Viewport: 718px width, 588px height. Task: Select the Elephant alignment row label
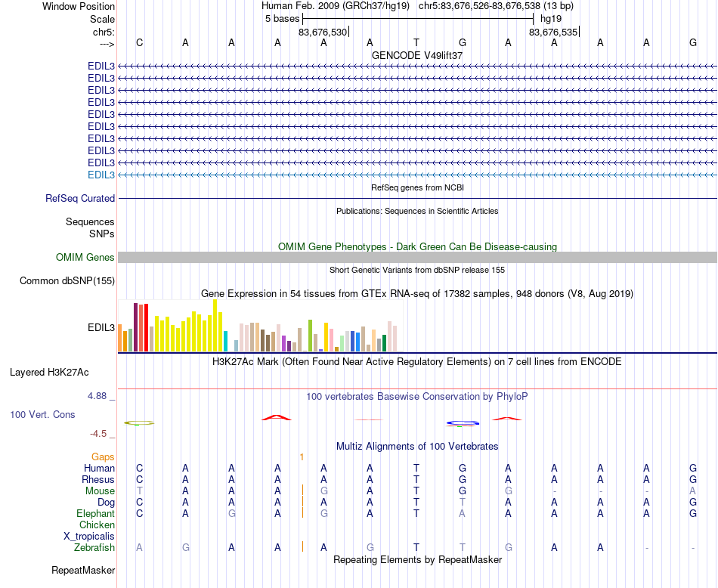click(x=95, y=513)
